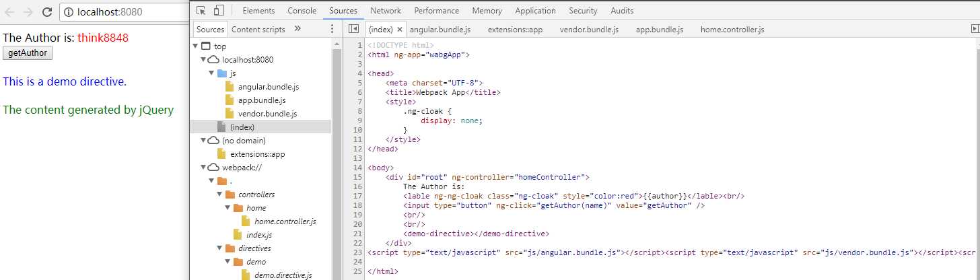Open the Console panel tab
This screenshot has width=980, height=280.
[x=302, y=11]
